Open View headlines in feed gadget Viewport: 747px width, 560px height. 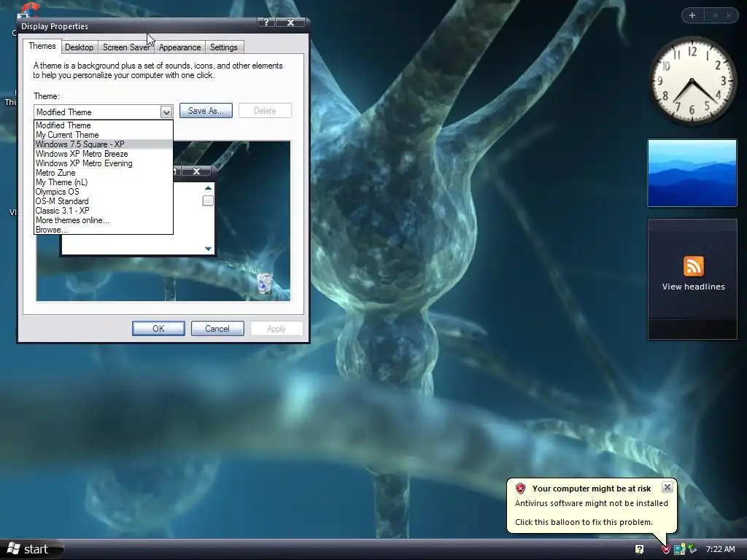(x=693, y=286)
